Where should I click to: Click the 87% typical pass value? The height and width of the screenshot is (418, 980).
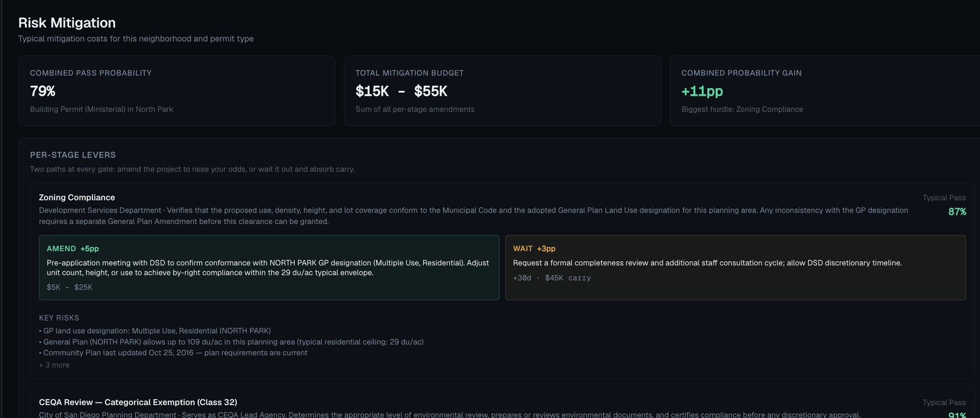(x=957, y=211)
